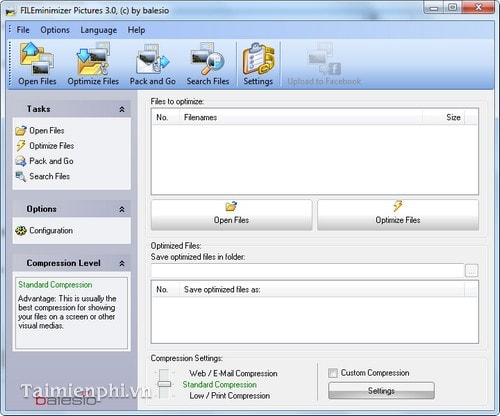Click the Save optimized files as header
Viewport: 500px width, 416px height.
pyautogui.click(x=322, y=289)
